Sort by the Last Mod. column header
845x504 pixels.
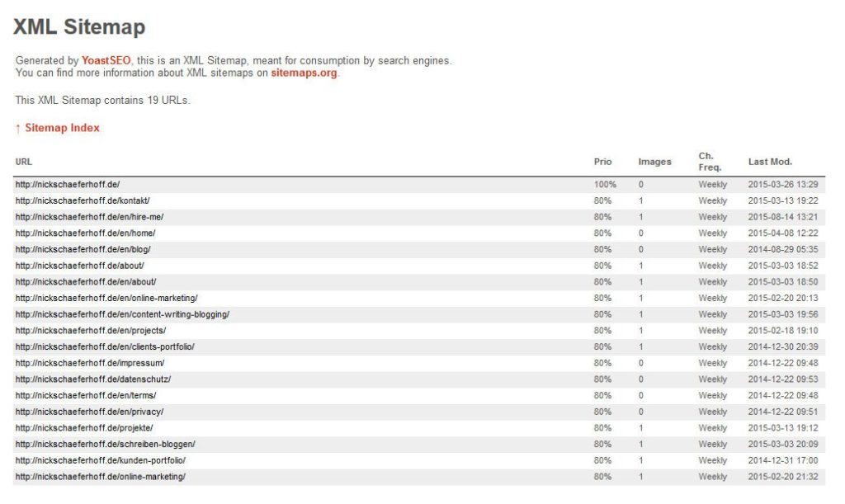pos(770,162)
